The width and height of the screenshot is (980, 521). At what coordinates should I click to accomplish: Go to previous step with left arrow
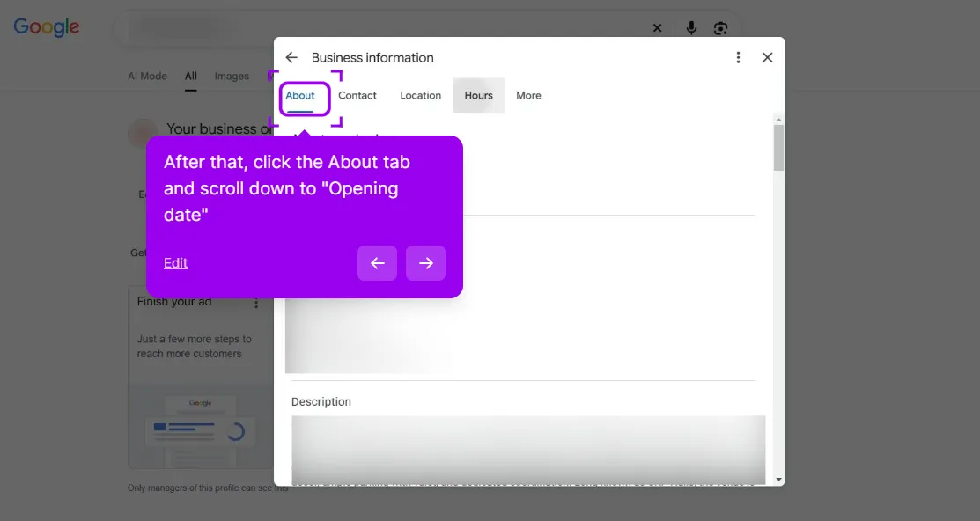tap(378, 263)
